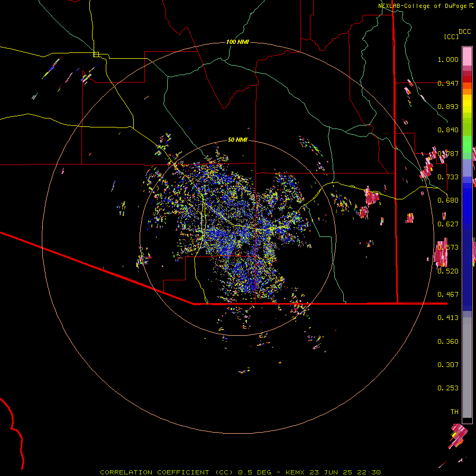Screen dimensions: 476x476
Task: Select the 0.360 legend value
Action: (448, 342)
